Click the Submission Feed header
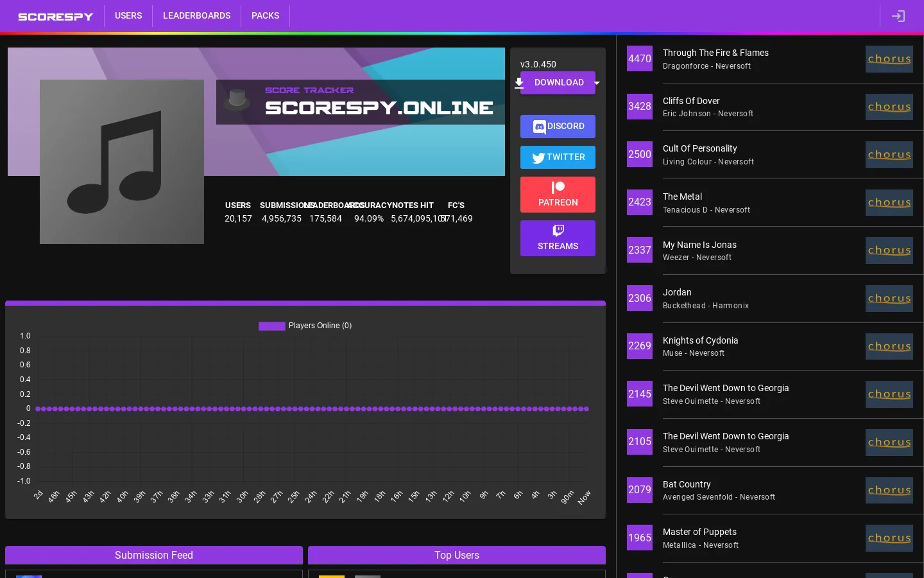 [154, 556]
